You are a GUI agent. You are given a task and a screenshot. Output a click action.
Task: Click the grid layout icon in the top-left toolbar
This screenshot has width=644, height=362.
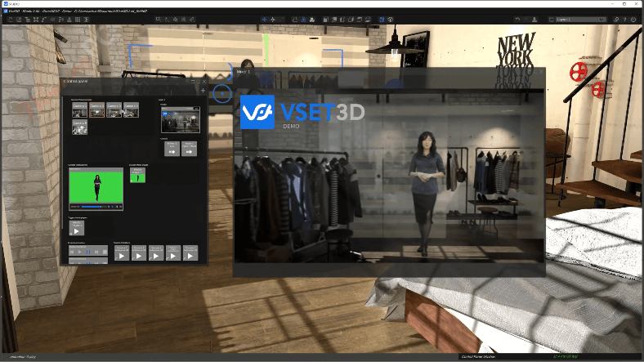[78, 20]
